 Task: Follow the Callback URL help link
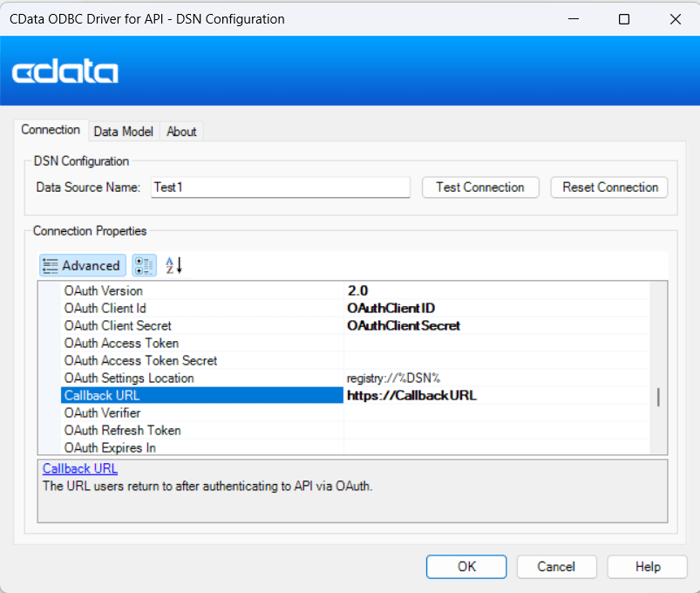click(x=80, y=469)
